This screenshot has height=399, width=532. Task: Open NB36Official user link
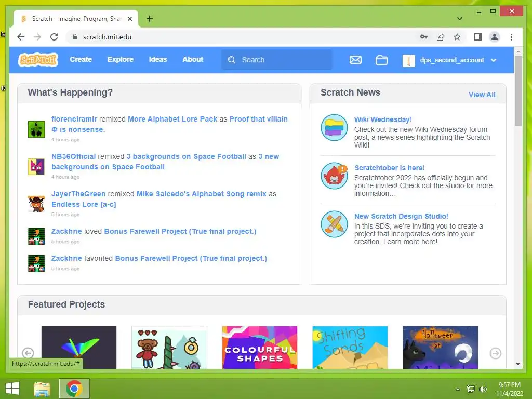73,156
